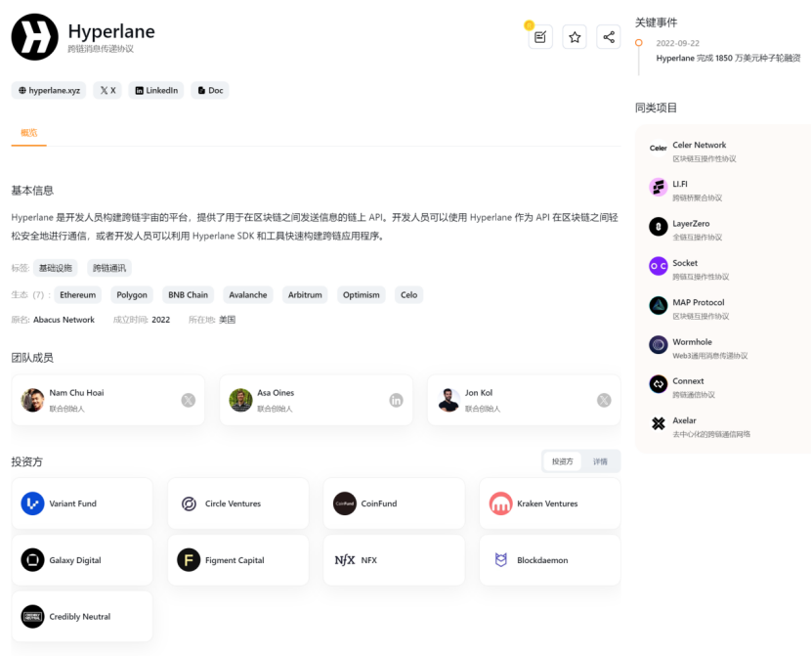Click the Connext logo icon

(x=659, y=384)
